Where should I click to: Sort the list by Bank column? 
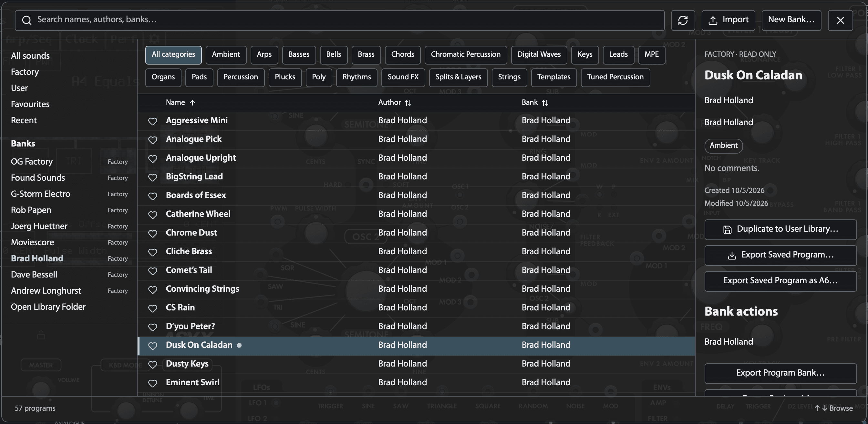coord(535,102)
